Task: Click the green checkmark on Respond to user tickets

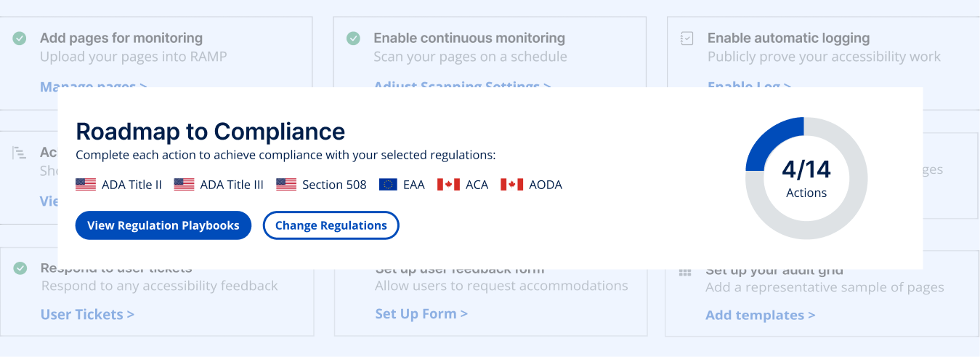Action: pos(20,268)
